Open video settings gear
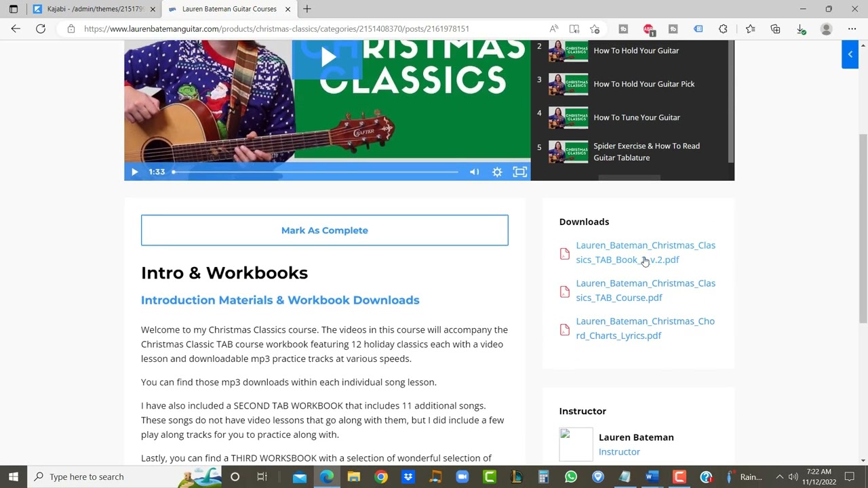The width and height of the screenshot is (868, 488). tap(497, 171)
